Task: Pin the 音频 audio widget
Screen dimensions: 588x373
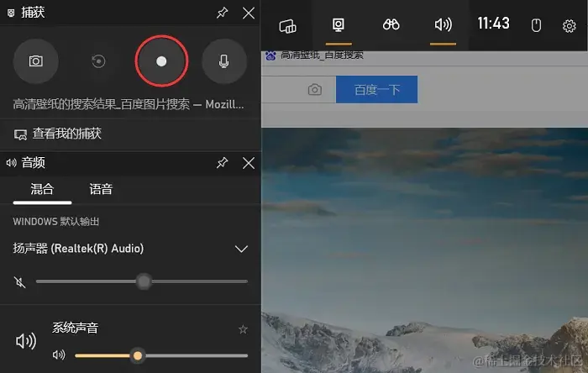Action: pyautogui.click(x=222, y=163)
